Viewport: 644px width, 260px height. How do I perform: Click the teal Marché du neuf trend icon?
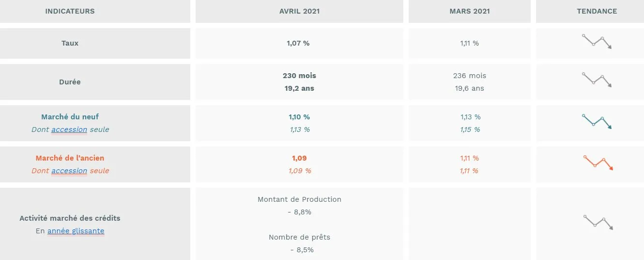pos(597,121)
